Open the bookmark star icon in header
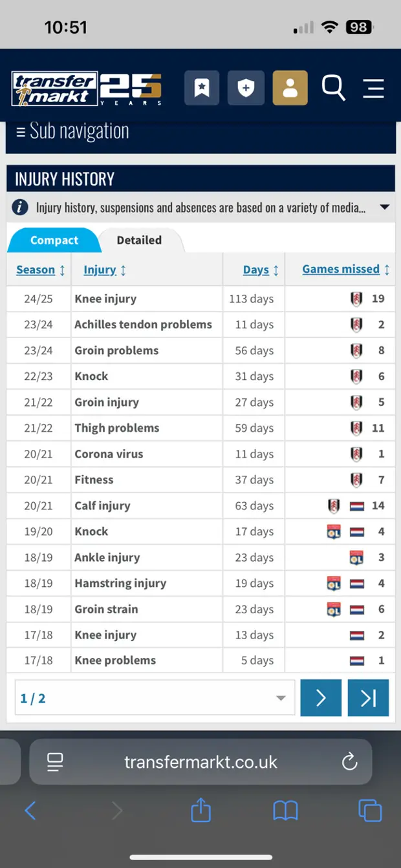 click(202, 88)
